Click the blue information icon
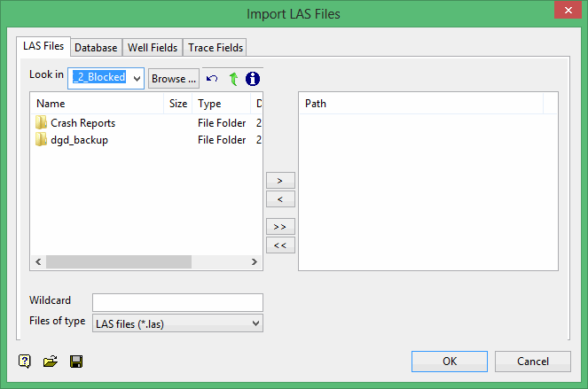 pos(253,79)
